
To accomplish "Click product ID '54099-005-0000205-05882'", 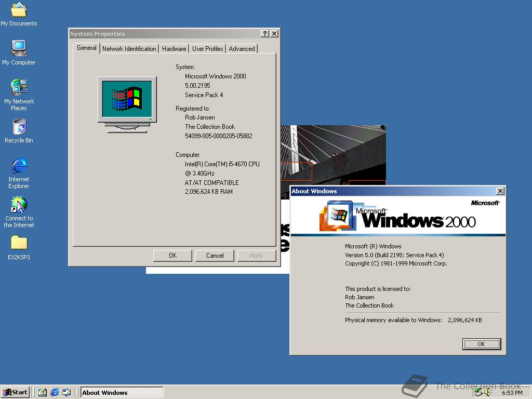I will (219, 136).
